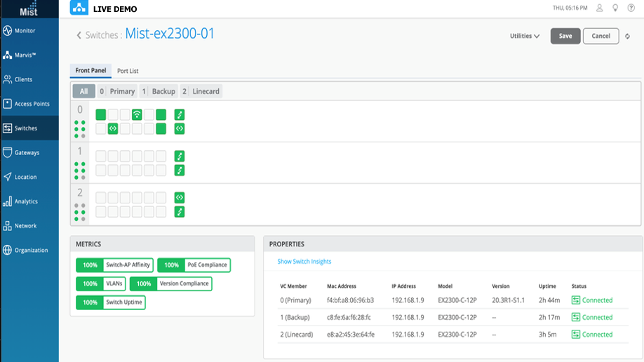The image size is (644, 362).
Task: Select the Front Panel tab
Action: click(x=90, y=71)
